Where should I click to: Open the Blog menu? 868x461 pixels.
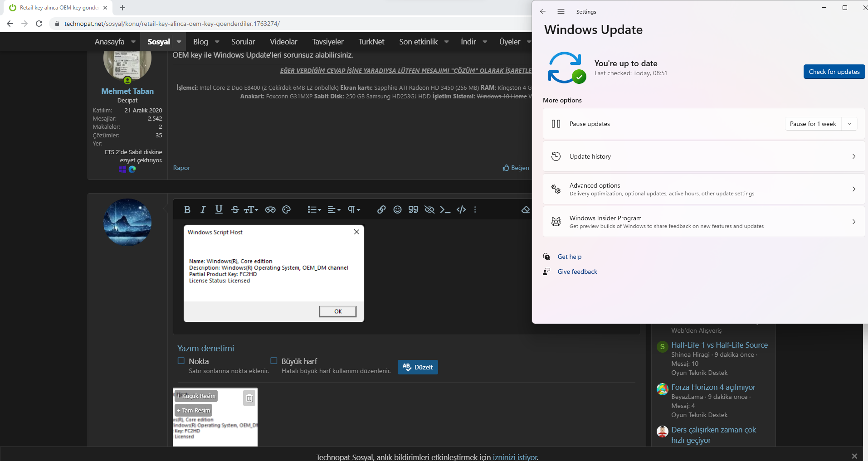[200, 42]
